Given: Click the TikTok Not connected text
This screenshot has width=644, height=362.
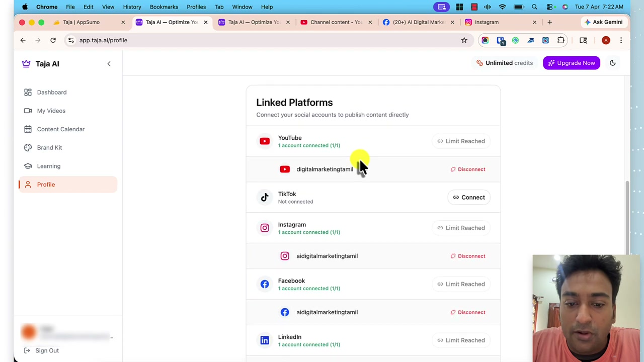Looking at the screenshot, I should tap(295, 202).
